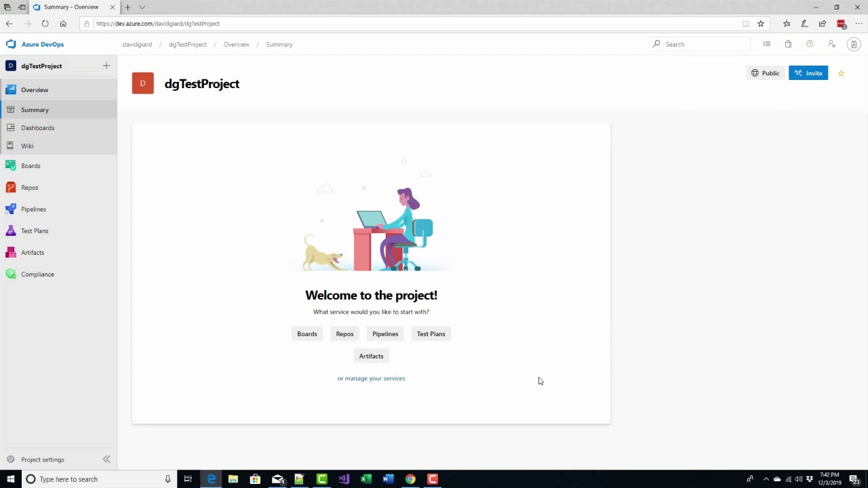Focus the Azure DevOps Search box
This screenshot has width=868, height=488.
701,44
